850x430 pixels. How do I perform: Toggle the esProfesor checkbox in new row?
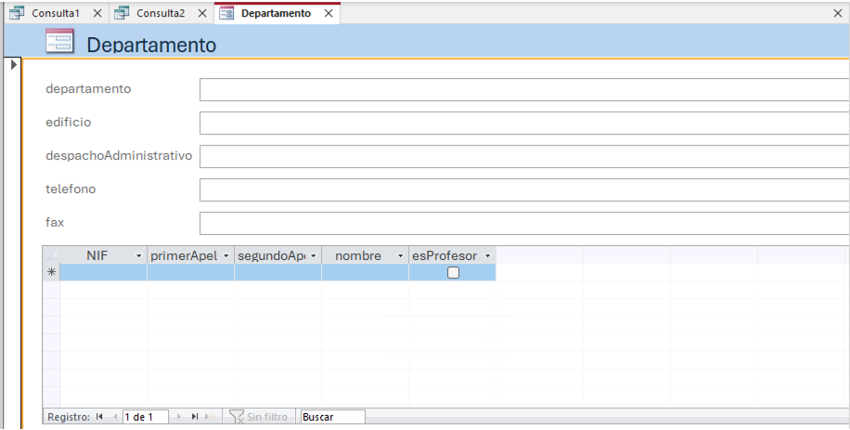coord(453,273)
